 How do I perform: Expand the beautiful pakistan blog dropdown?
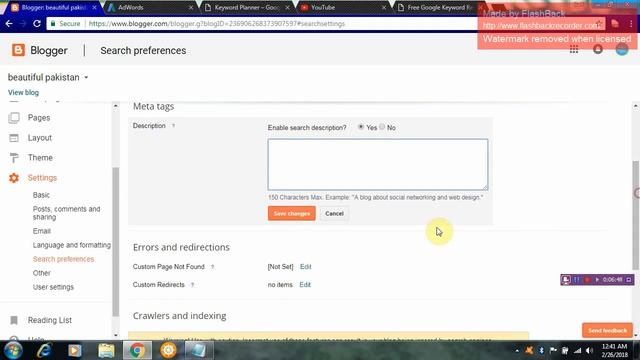pyautogui.click(x=86, y=78)
